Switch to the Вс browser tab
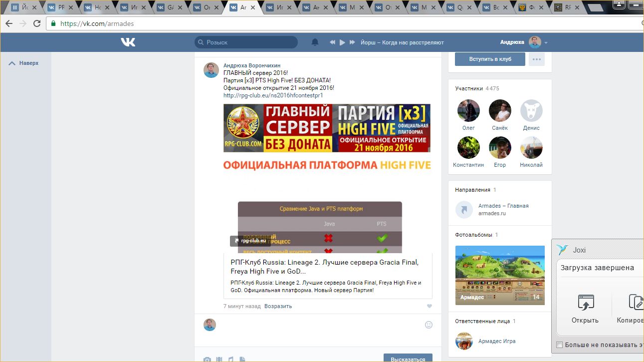 pyautogui.click(x=495, y=7)
